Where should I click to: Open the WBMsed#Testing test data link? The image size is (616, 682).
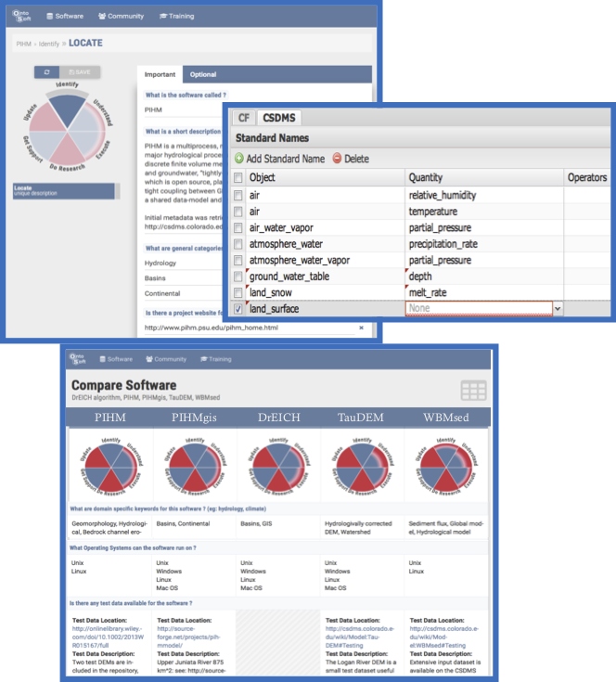point(443,637)
